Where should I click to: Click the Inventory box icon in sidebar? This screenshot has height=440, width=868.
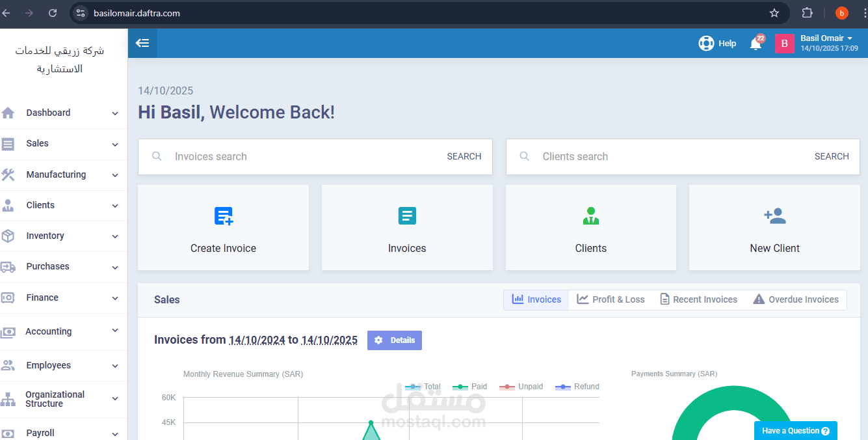click(x=8, y=236)
